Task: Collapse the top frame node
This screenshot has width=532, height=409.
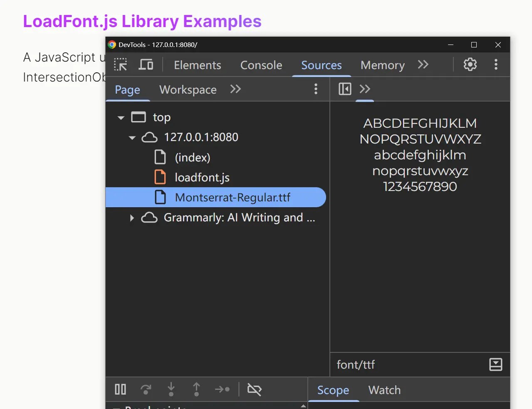Action: point(120,118)
